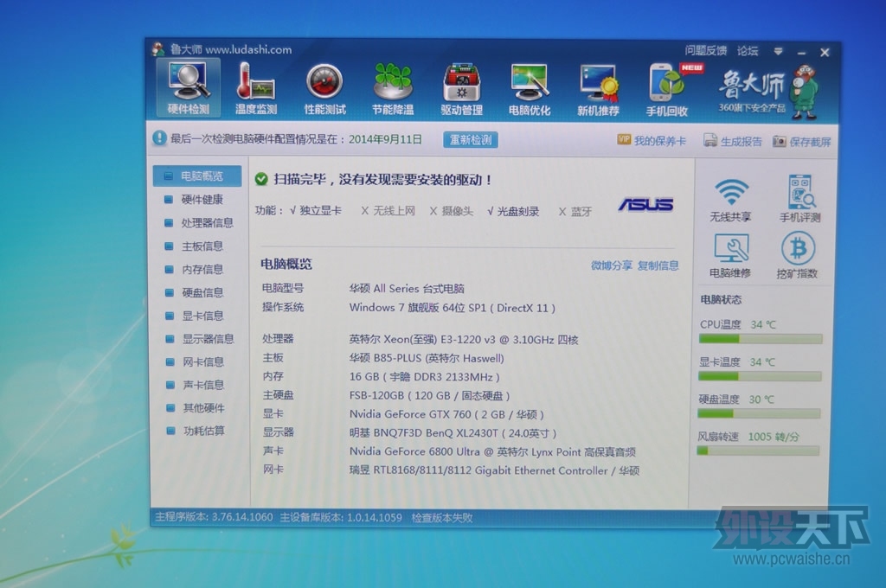The image size is (886, 588).
Task: Open 电脑优化 PC optimization icon
Action: [x=530, y=90]
